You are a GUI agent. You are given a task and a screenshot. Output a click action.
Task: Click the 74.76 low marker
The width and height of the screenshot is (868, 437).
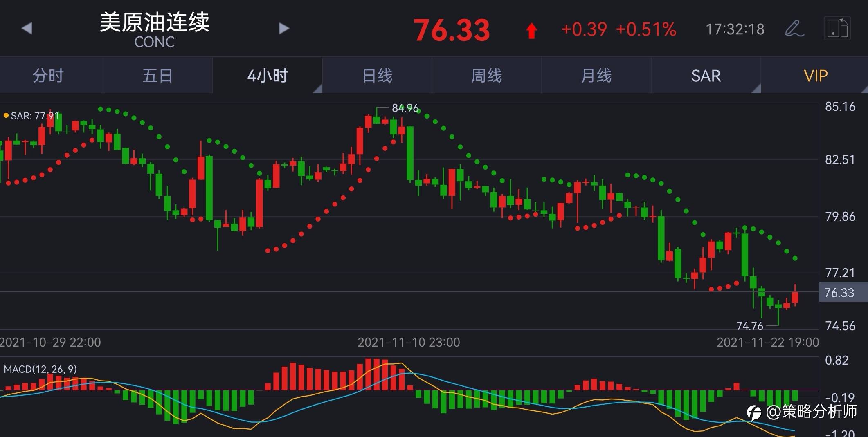tap(750, 326)
